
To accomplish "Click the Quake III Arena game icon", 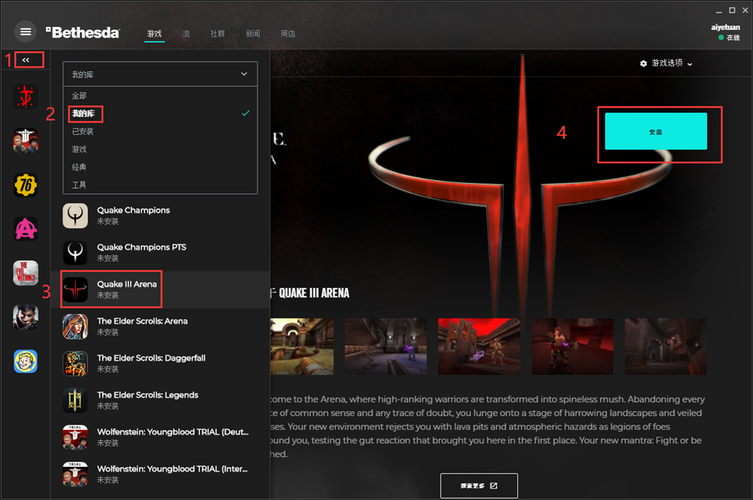I will [x=75, y=290].
